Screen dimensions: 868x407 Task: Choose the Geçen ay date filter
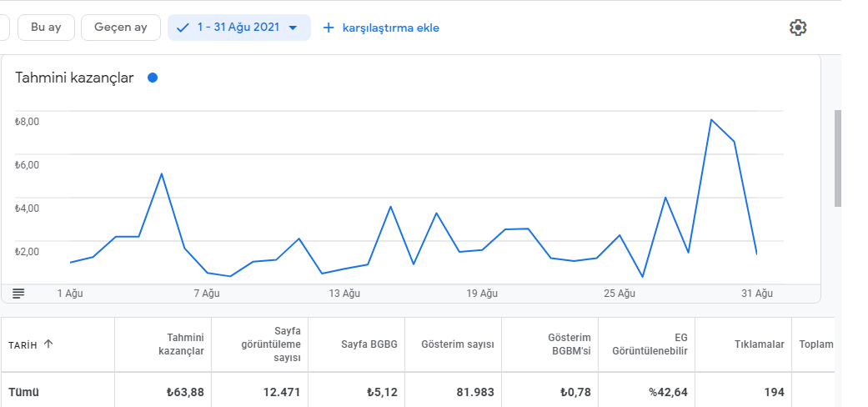coord(121,28)
